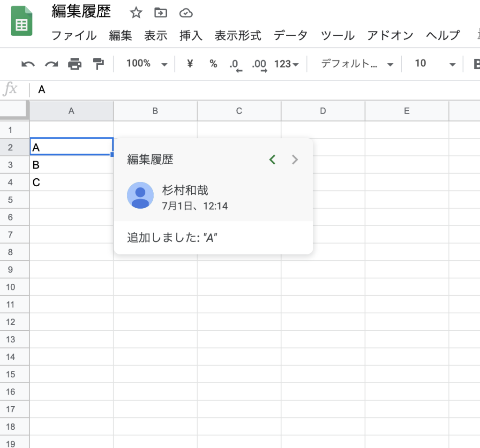
Task: Format as currency with ¥ icon
Action: tap(190, 63)
